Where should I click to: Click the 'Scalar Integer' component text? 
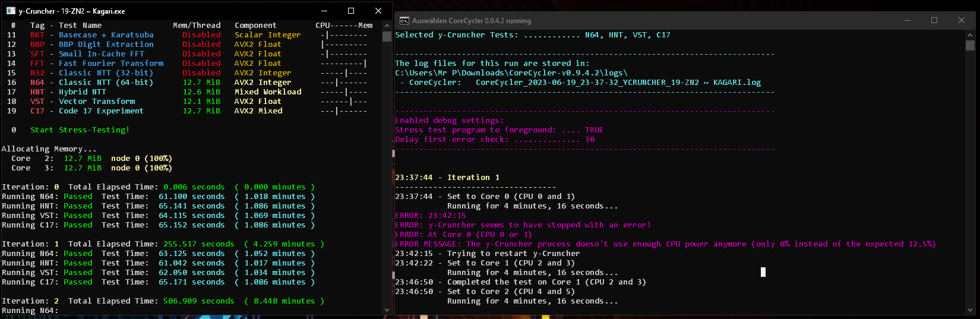pos(267,35)
